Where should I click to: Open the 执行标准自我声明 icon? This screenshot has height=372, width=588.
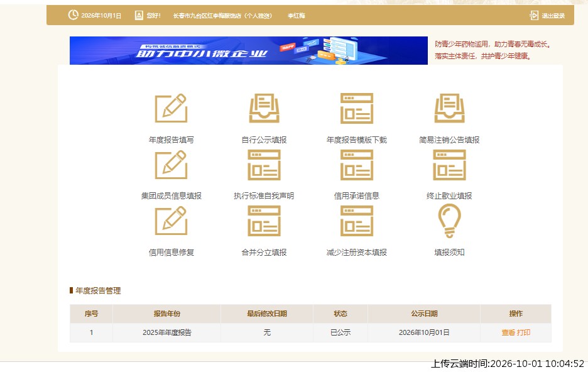(x=264, y=165)
